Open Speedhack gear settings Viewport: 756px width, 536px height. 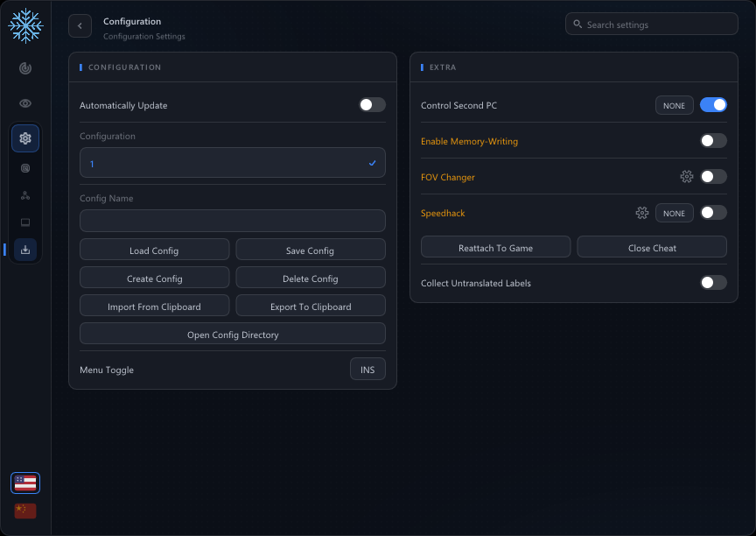click(x=641, y=213)
